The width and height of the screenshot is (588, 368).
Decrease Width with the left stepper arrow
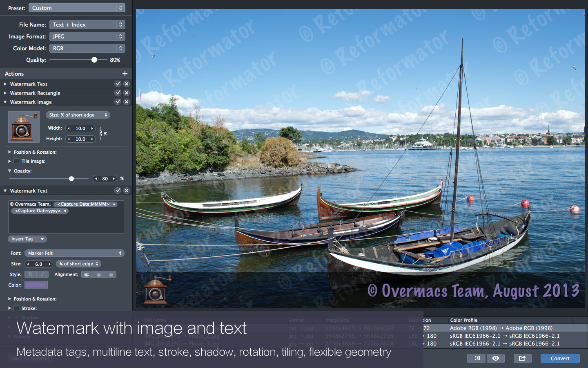pos(69,128)
